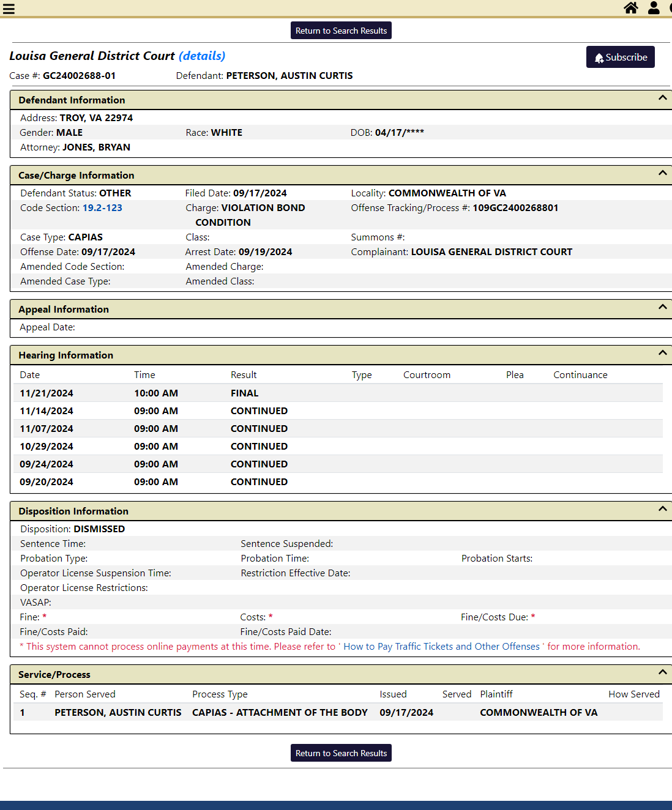Click case number GC24002688-01

pos(79,76)
